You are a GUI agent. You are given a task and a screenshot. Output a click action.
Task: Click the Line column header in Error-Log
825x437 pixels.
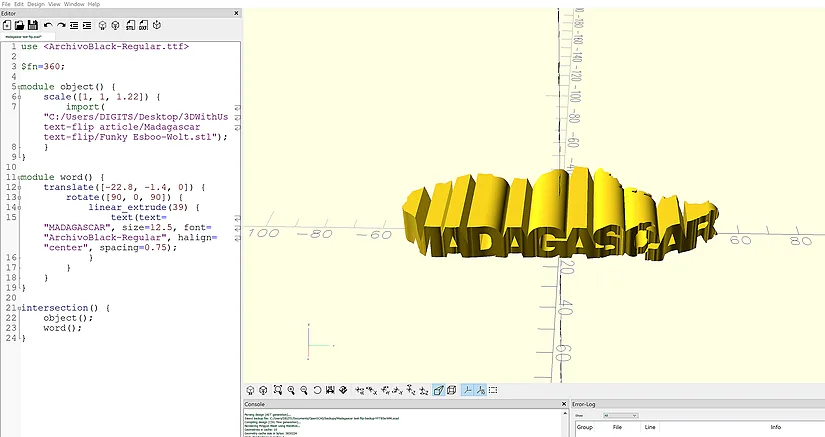point(650,427)
